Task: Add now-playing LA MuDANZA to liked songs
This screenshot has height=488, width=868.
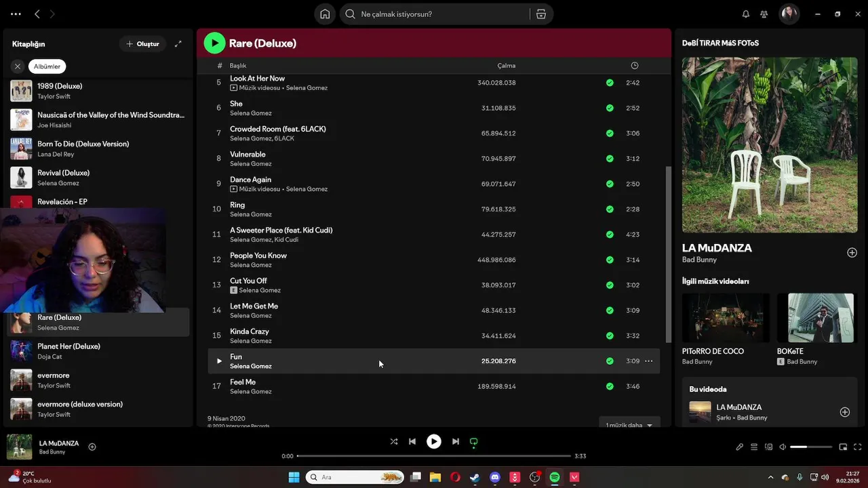Action: point(92,447)
